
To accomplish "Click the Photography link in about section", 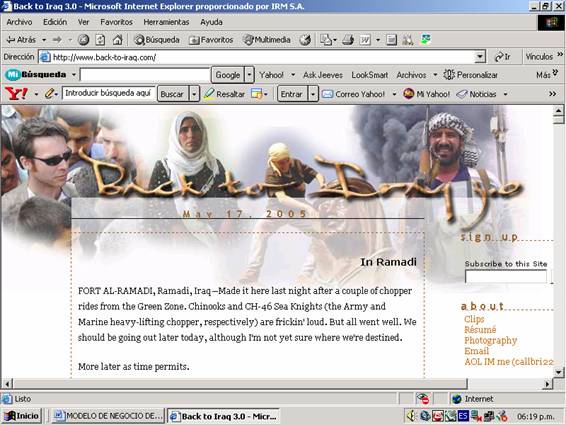I will click(x=491, y=341).
